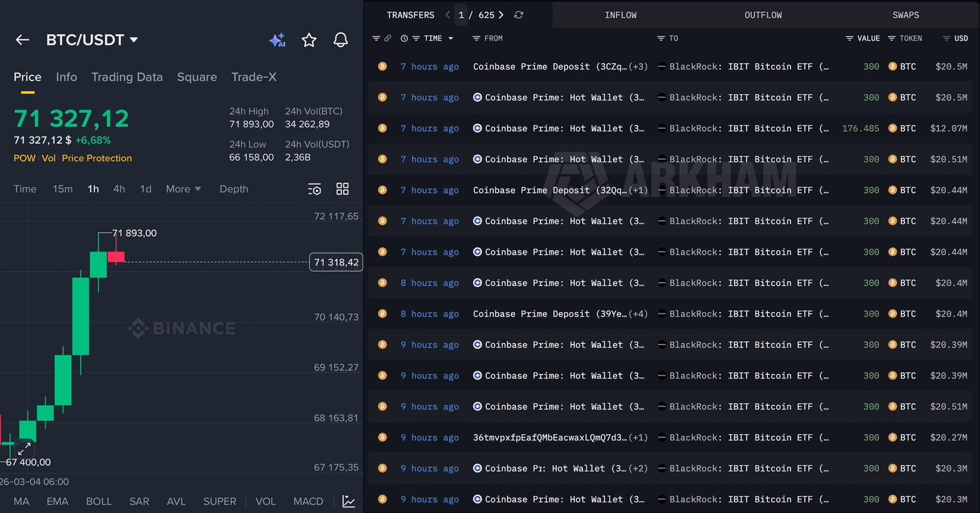Image resolution: width=980 pixels, height=513 pixels.
Task: Go to next transfers page
Action: point(501,15)
